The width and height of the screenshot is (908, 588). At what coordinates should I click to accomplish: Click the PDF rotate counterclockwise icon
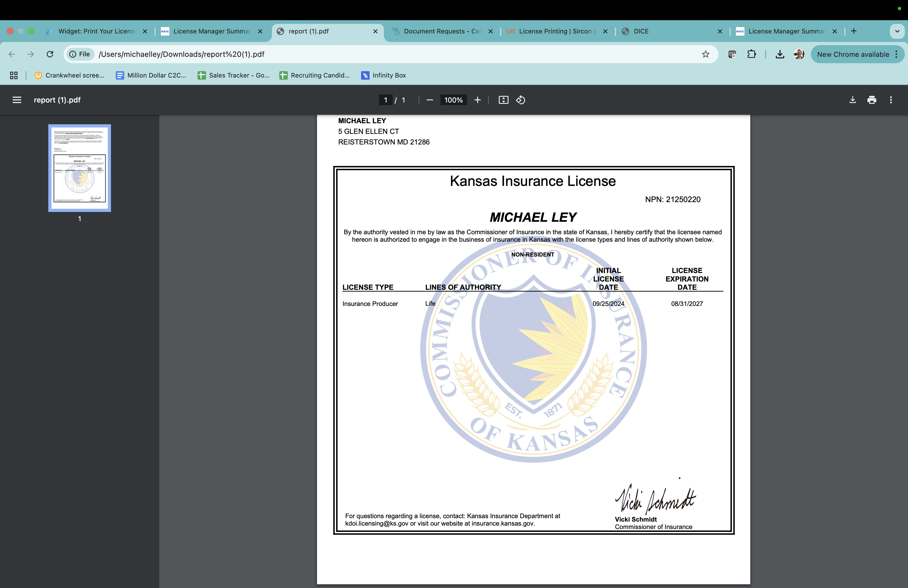[x=520, y=100]
